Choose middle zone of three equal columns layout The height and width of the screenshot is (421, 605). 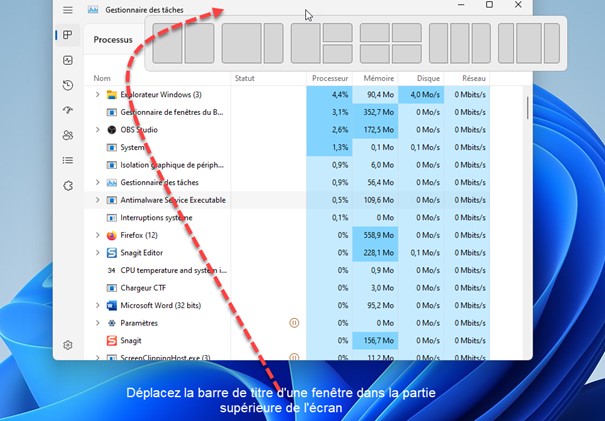[x=460, y=43]
